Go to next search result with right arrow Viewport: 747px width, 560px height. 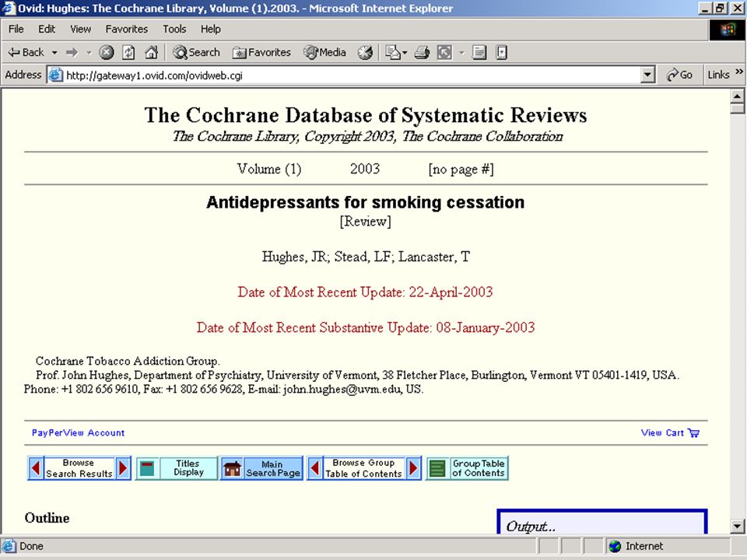tap(123, 468)
